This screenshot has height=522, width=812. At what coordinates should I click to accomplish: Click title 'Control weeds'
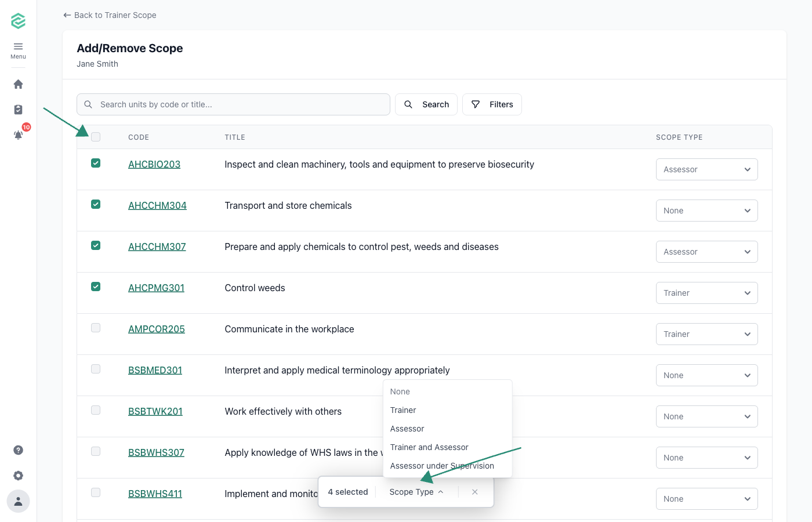coord(255,288)
